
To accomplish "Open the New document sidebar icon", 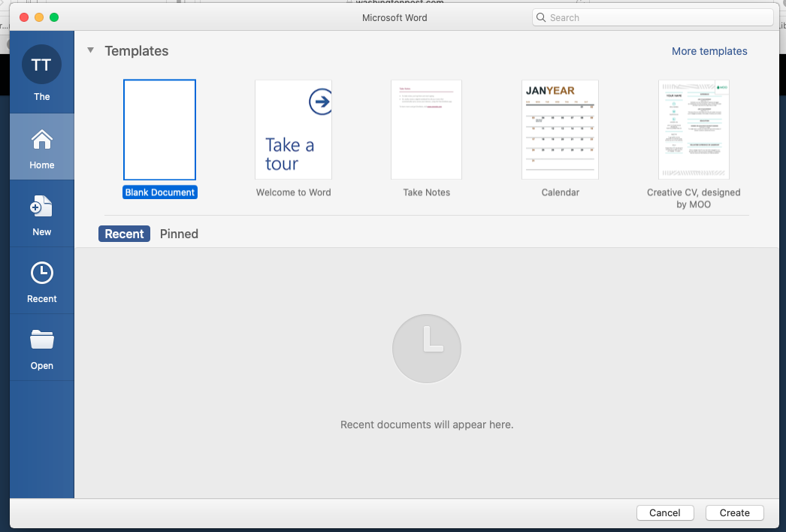I will pos(41,206).
